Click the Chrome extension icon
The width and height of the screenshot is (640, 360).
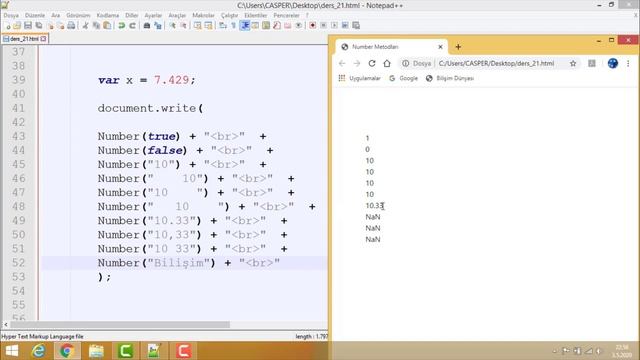coord(592,63)
